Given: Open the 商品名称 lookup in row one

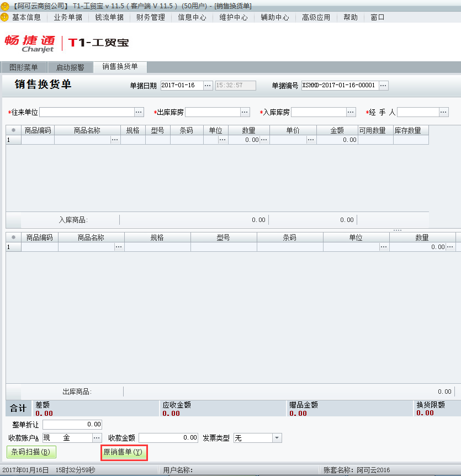Looking at the screenshot, I should (x=115, y=140).
